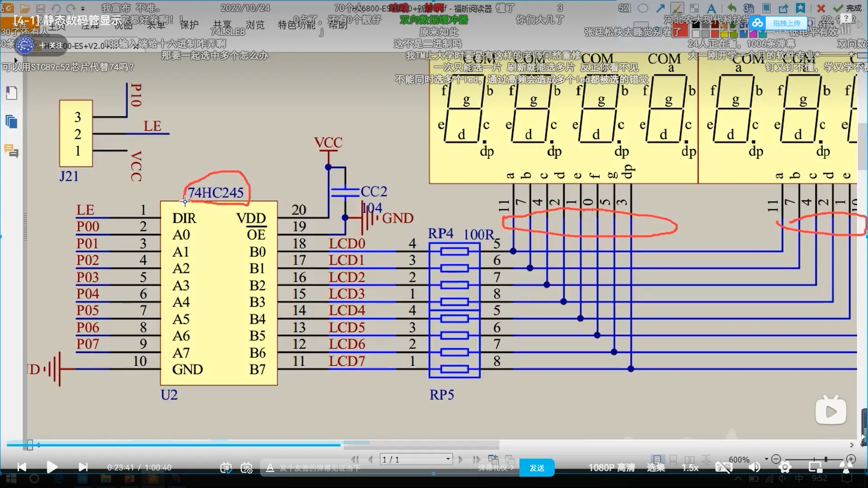Open PowerPoint from the taskbar

[x=129, y=479]
